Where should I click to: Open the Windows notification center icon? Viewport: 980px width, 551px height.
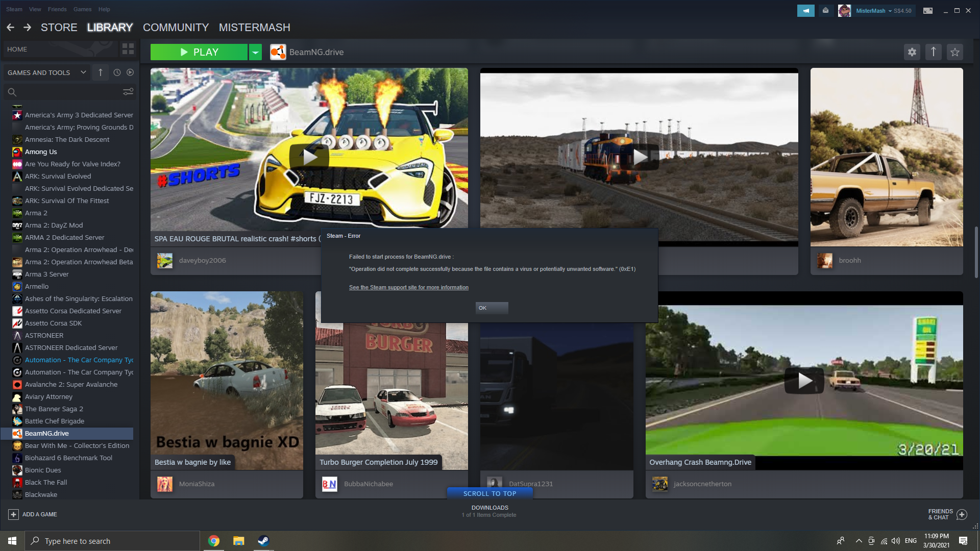[x=963, y=541]
